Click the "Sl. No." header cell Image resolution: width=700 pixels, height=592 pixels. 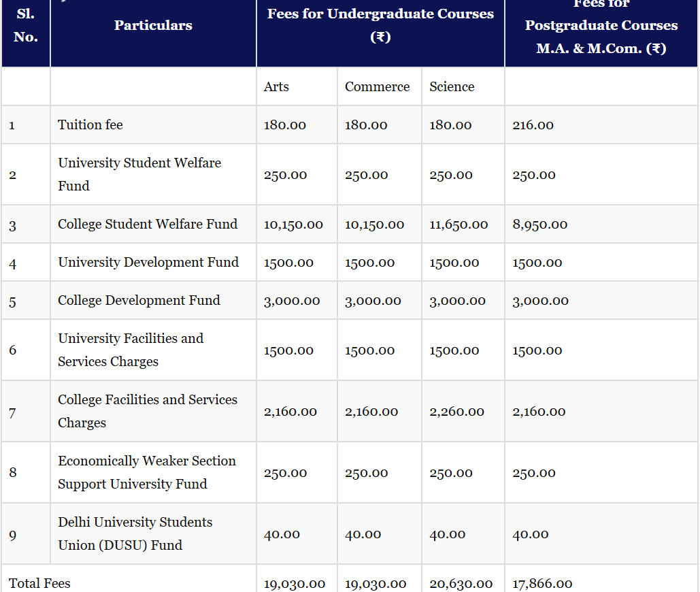[x=26, y=26]
